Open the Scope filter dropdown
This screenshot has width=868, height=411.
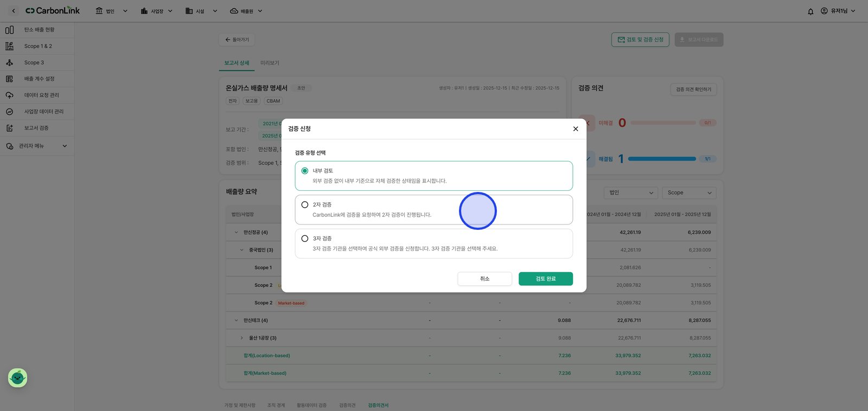(690, 193)
